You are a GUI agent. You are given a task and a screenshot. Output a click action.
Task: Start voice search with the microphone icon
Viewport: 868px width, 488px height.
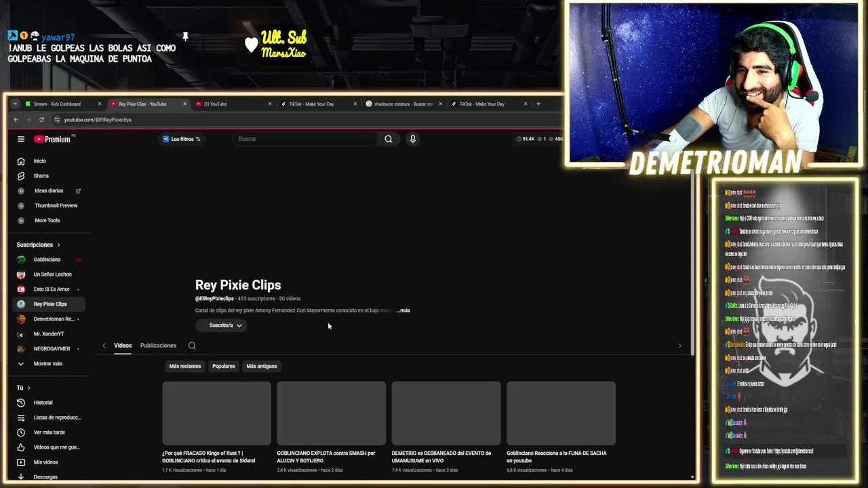(x=412, y=139)
